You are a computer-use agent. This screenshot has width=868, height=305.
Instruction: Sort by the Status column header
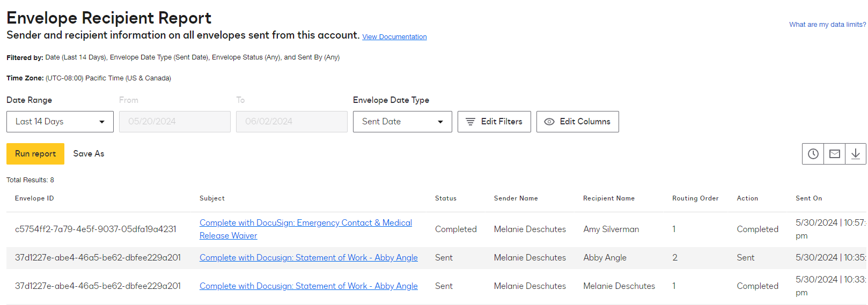coord(446,198)
